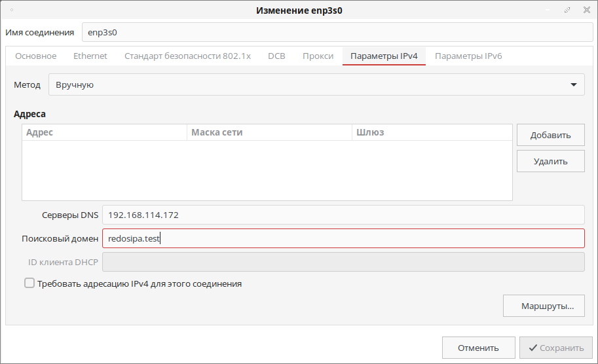
Task: Open the Метод dropdown
Action: click(316, 84)
